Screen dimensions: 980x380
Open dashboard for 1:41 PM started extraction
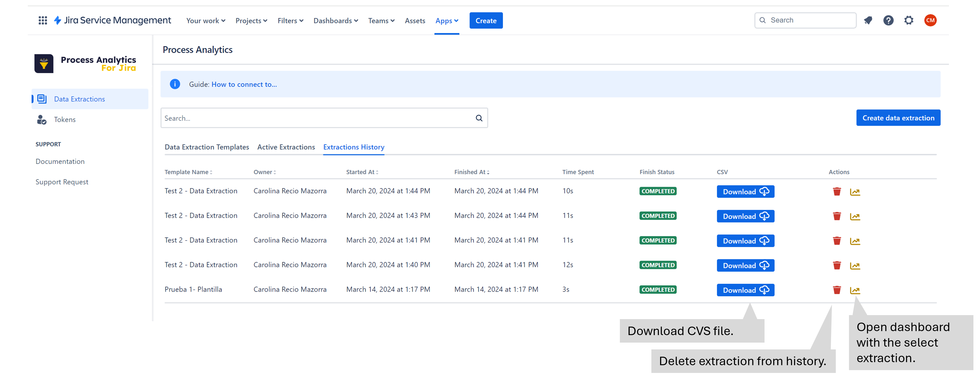pyautogui.click(x=855, y=241)
